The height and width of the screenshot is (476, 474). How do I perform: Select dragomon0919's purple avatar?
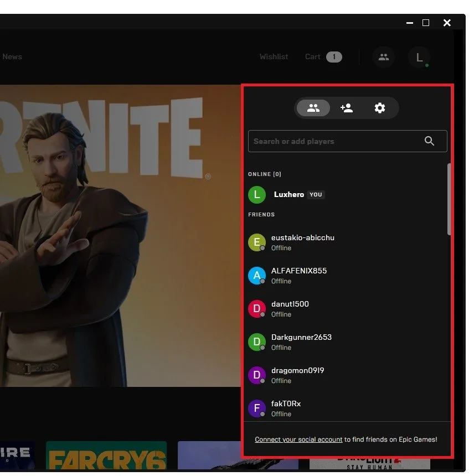click(256, 375)
